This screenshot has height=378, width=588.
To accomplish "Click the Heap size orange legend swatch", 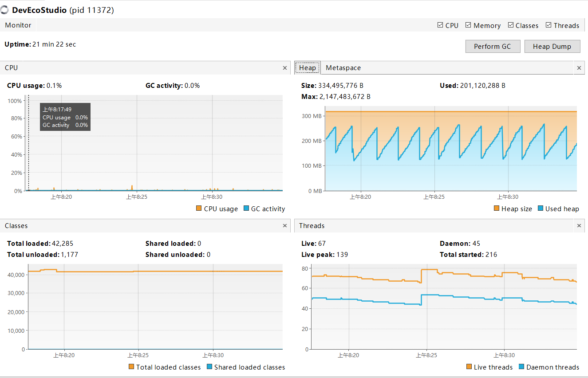I will coord(497,209).
